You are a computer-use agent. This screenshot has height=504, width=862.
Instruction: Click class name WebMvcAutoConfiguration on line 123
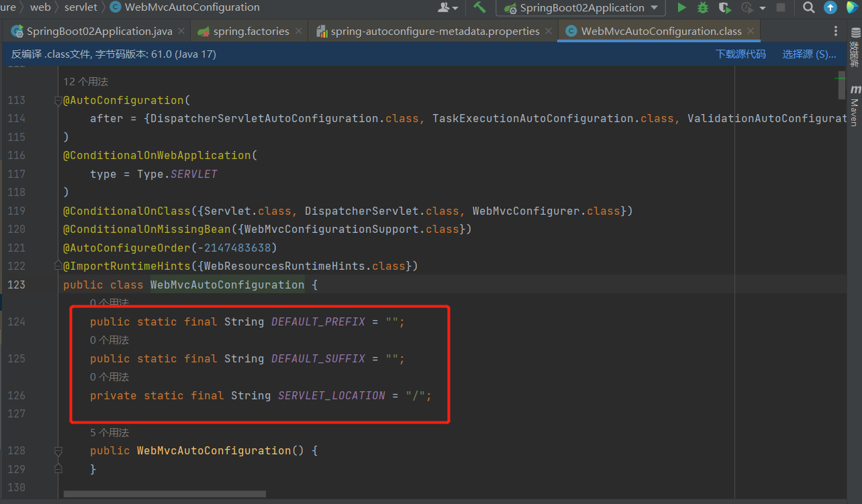(x=228, y=285)
